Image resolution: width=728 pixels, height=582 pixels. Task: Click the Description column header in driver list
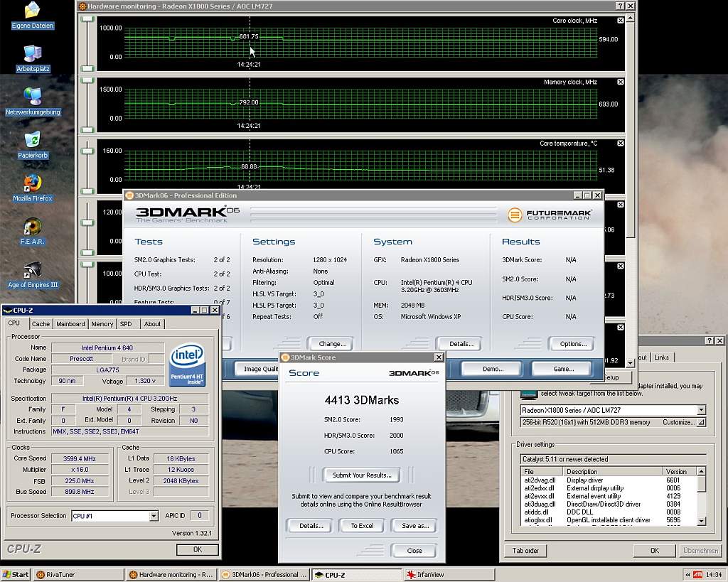[x=612, y=471]
